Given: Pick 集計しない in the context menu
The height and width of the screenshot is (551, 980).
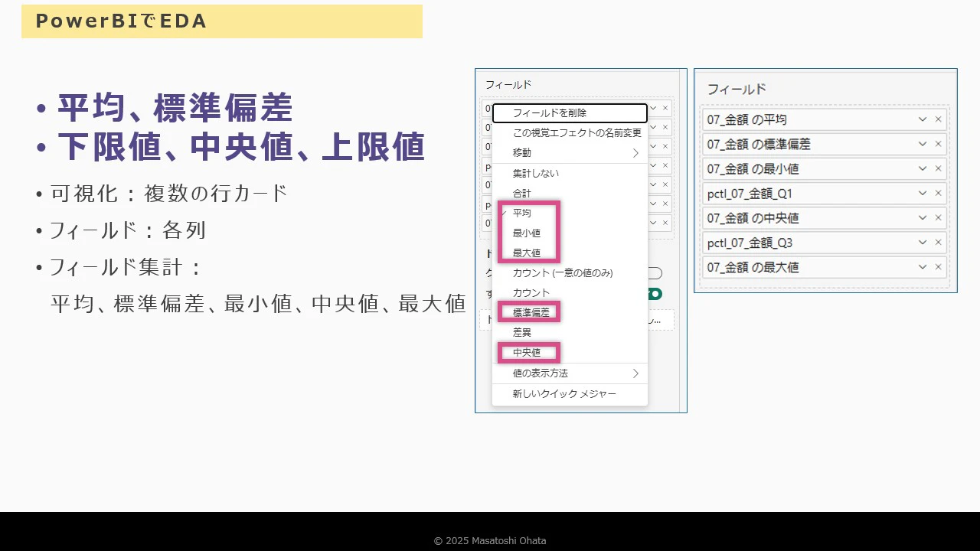Looking at the screenshot, I should coord(570,174).
